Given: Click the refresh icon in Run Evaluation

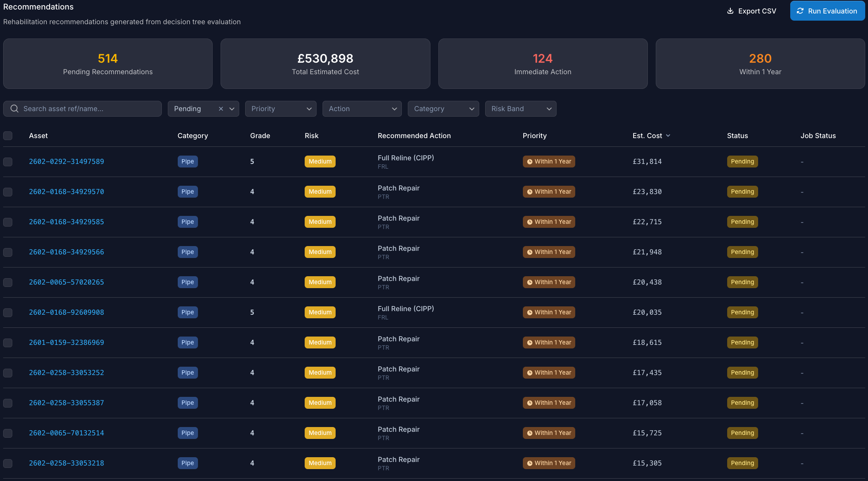Looking at the screenshot, I should [x=800, y=11].
